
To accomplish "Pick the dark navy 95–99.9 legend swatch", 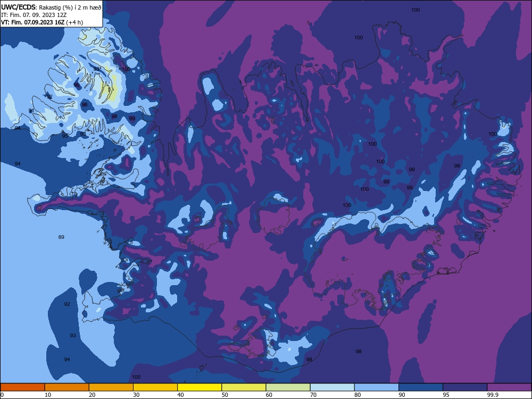I will [465, 387].
